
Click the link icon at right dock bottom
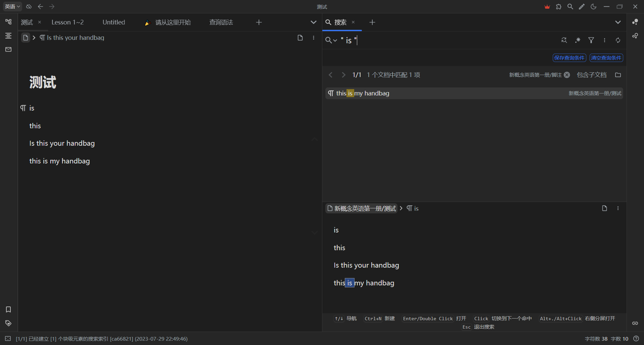click(x=635, y=323)
